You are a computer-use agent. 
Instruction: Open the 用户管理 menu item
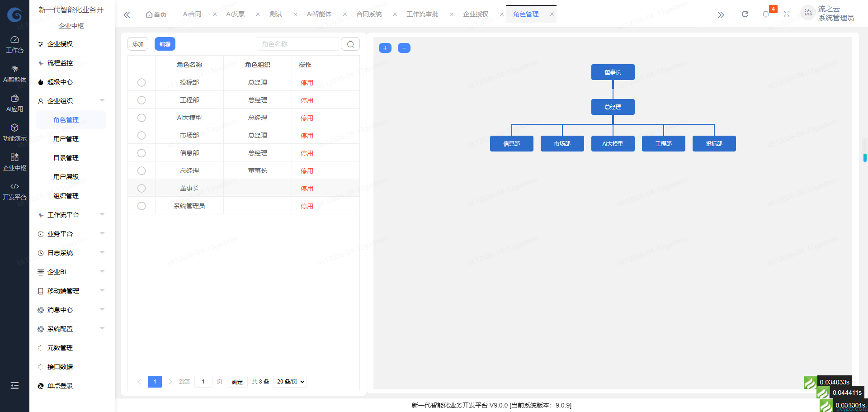(x=66, y=139)
